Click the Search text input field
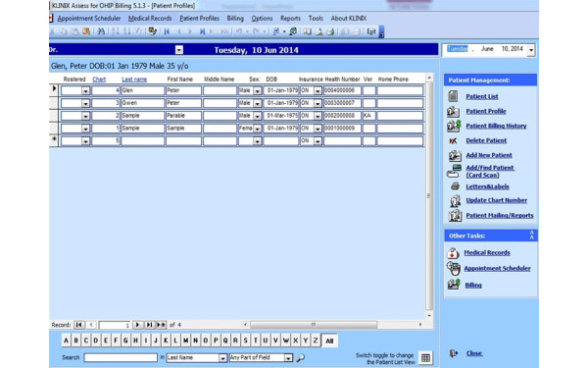588x368 pixels. (121, 357)
